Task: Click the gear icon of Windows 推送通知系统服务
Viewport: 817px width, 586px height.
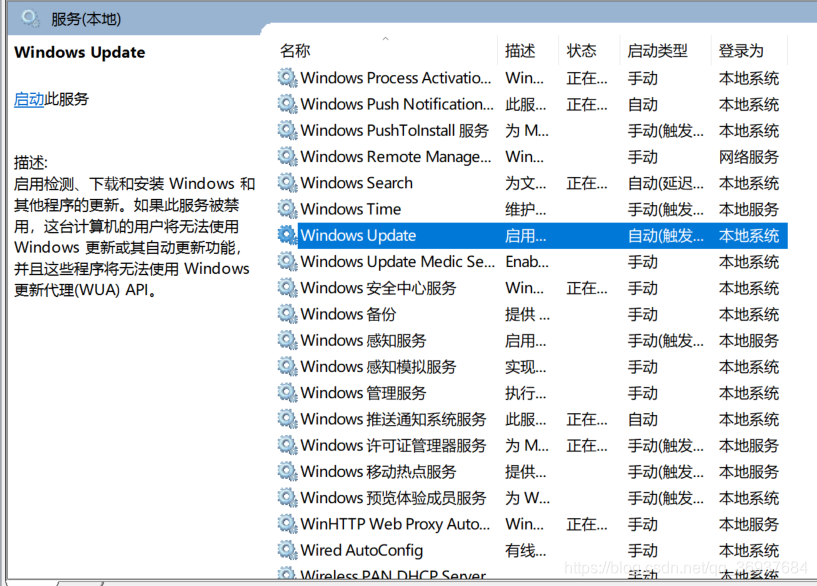Action: (x=287, y=419)
